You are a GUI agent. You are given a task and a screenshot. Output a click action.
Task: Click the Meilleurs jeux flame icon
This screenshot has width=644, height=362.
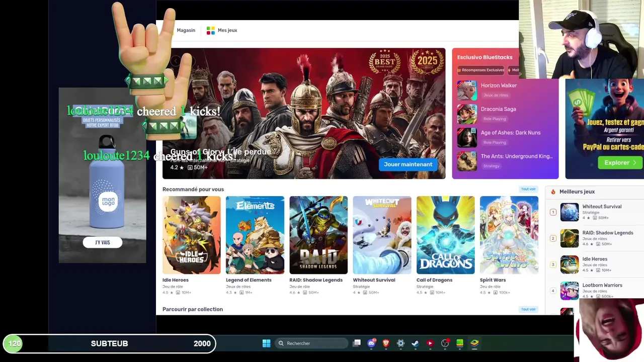553,192
